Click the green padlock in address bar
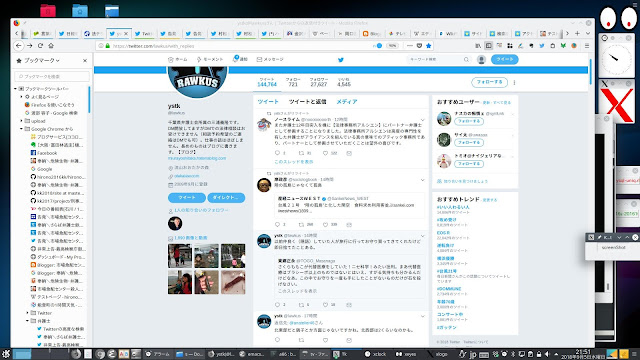This screenshot has height=360, width=640. pos(108,46)
